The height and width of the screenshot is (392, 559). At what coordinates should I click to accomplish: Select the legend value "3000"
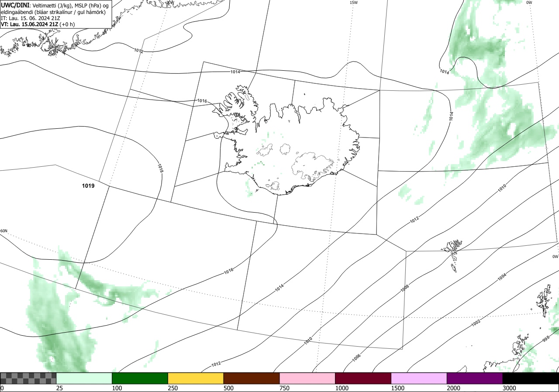[510, 388]
